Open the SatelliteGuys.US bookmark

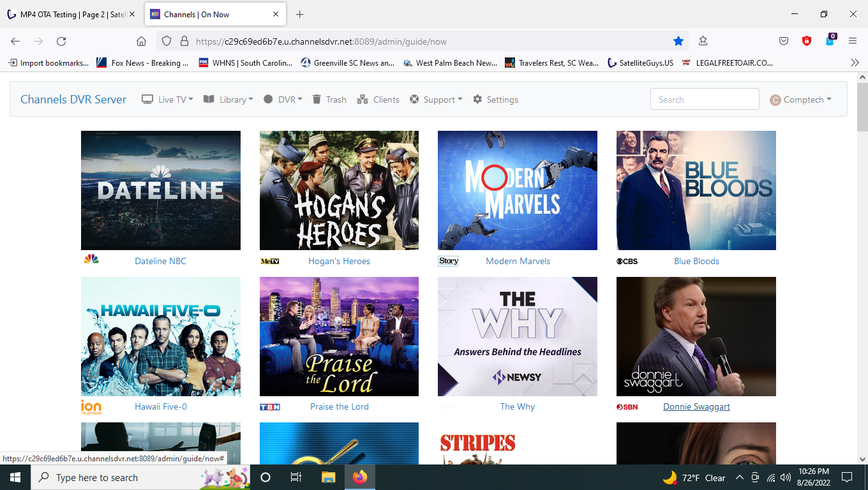click(640, 63)
